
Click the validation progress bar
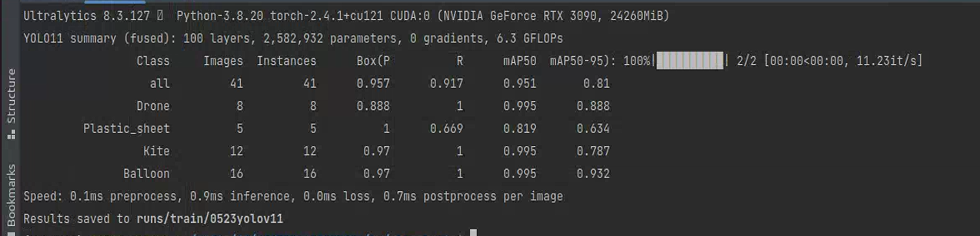[690, 61]
